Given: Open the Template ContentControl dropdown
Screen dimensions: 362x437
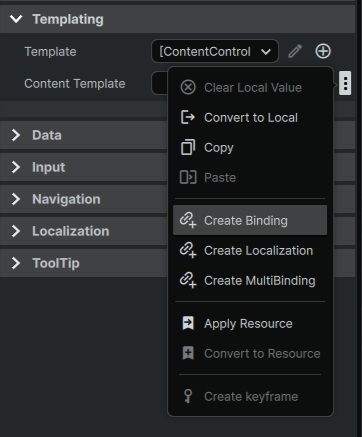Looking at the screenshot, I should [x=215, y=51].
